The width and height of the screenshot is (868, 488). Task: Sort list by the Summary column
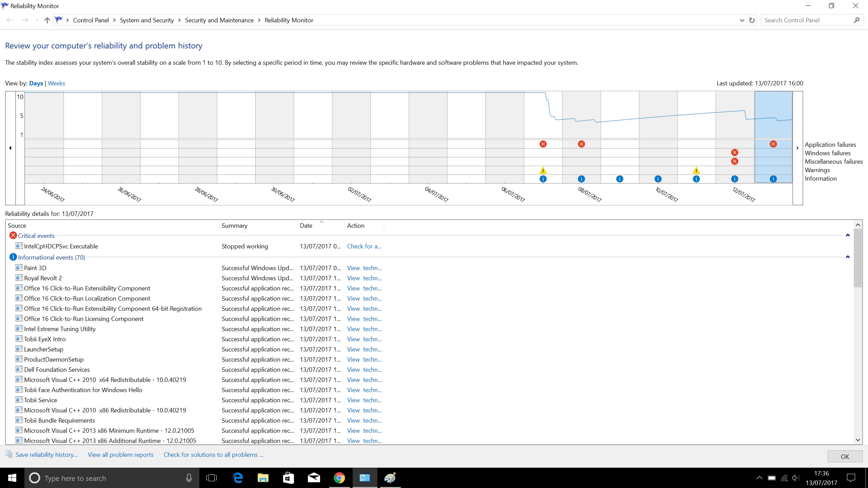259,226
